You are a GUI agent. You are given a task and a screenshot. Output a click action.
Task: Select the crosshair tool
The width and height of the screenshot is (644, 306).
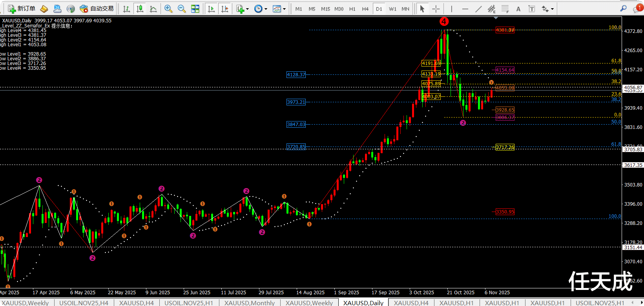tap(436, 8)
